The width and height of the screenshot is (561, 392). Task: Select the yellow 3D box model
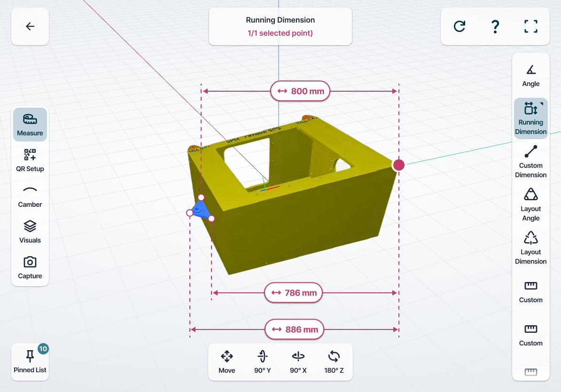[293, 195]
